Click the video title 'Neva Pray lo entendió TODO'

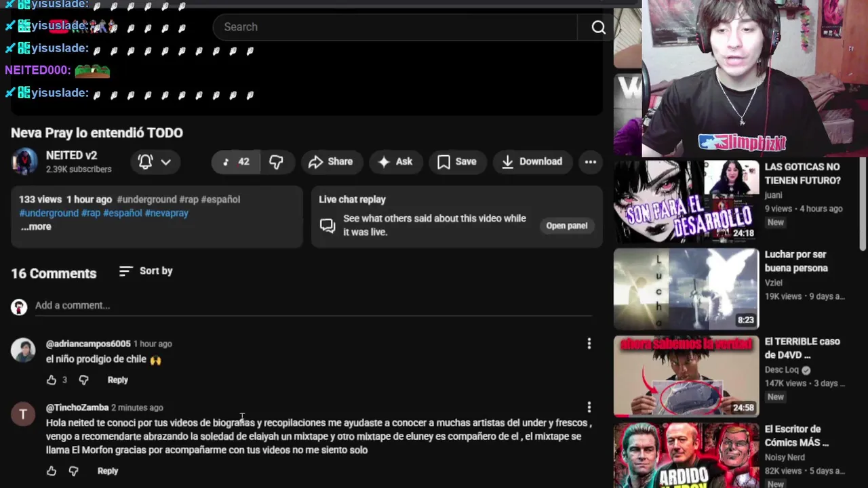[97, 133]
